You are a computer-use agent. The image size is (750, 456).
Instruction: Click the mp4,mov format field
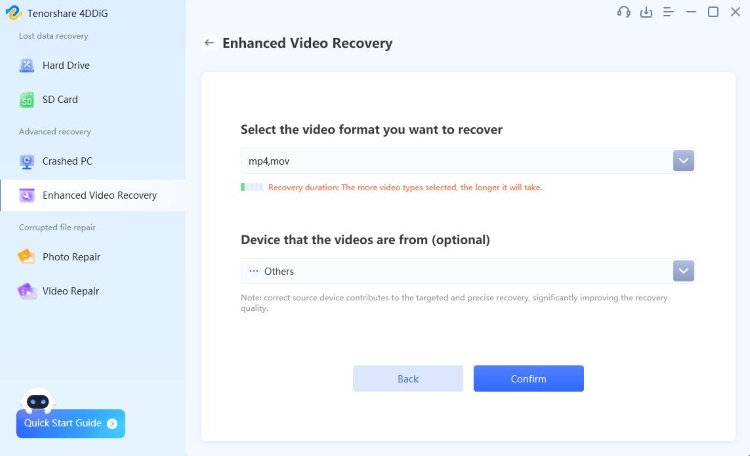(467, 161)
